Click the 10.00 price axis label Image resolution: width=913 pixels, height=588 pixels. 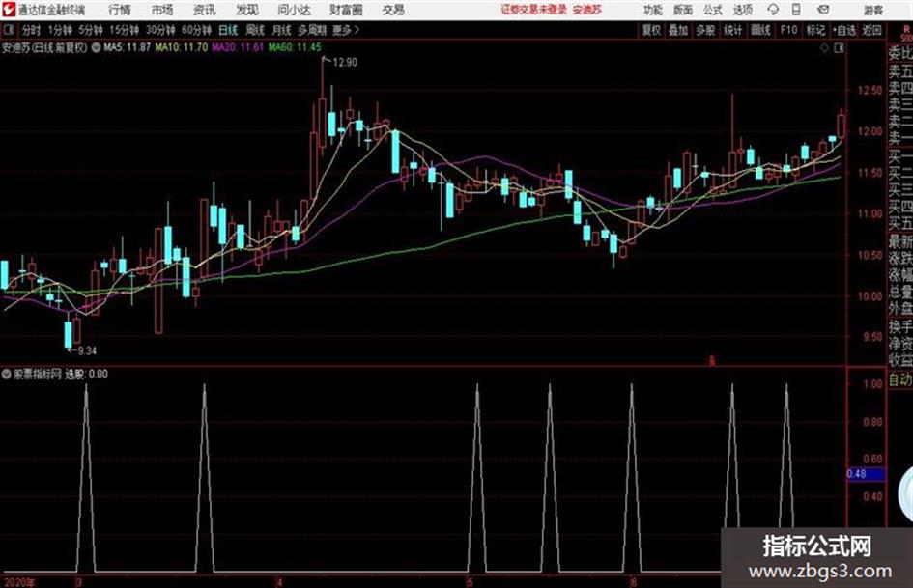tap(870, 296)
